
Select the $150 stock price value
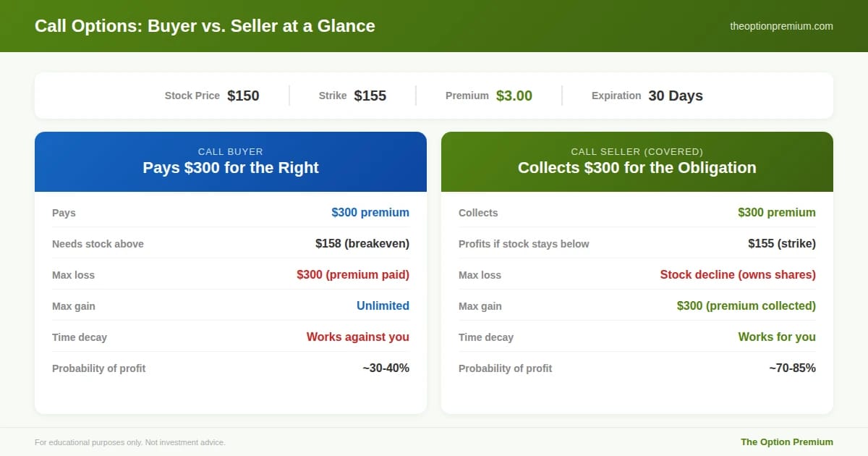[243, 96]
